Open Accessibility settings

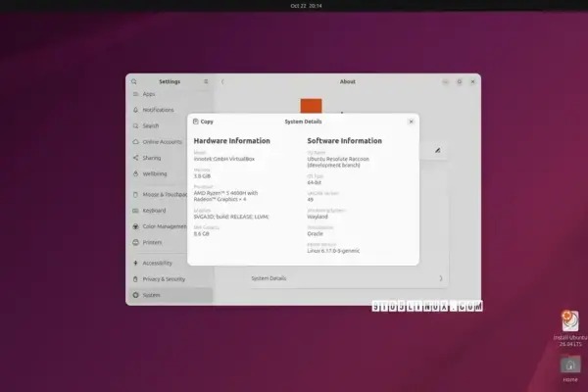click(x=171, y=263)
